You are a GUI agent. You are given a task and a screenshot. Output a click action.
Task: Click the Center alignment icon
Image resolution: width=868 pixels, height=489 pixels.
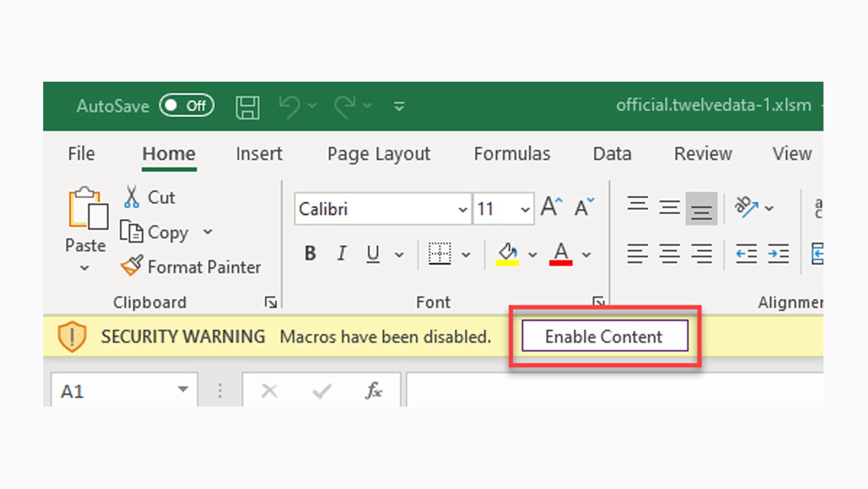pyautogui.click(x=670, y=254)
